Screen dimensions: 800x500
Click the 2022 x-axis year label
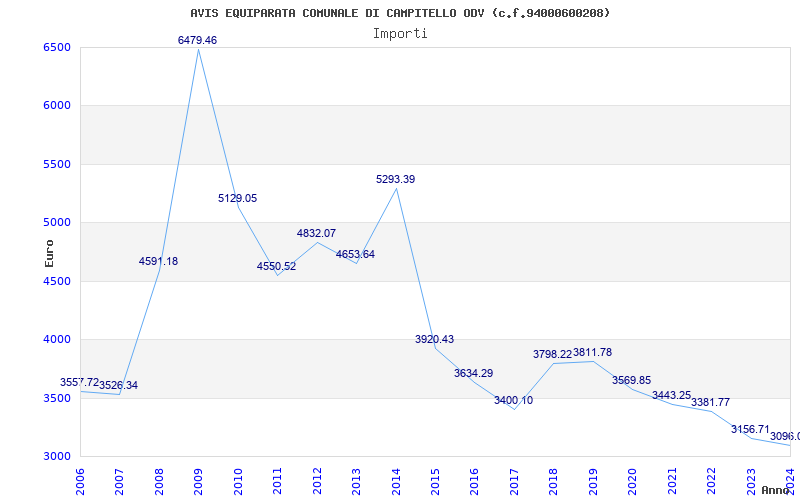coord(711,482)
